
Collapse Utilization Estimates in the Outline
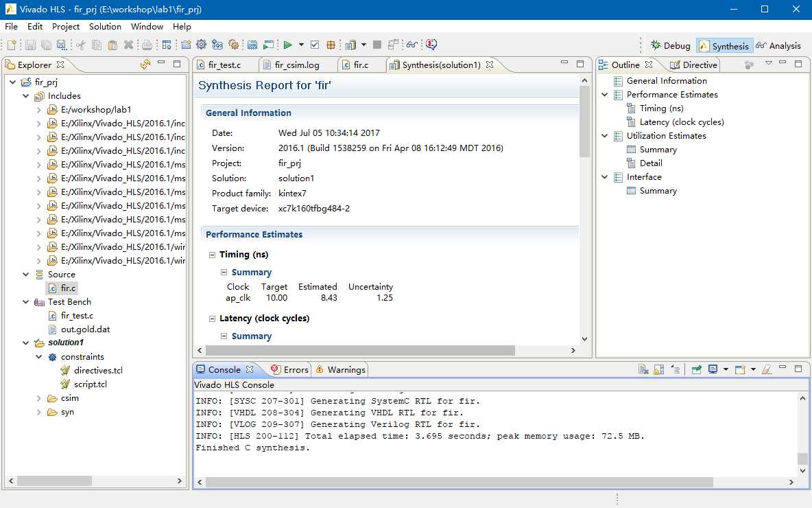point(604,136)
